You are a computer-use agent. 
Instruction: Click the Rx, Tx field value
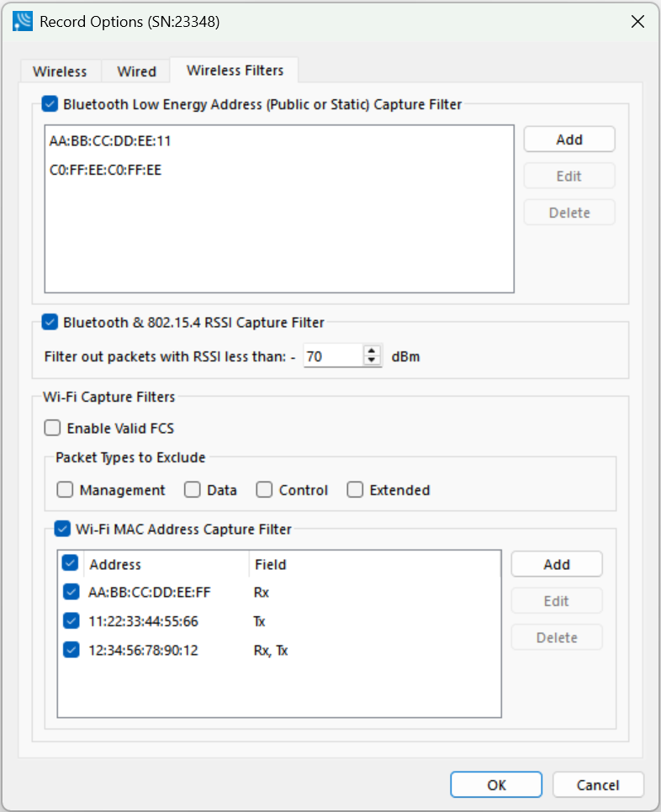[x=271, y=651]
